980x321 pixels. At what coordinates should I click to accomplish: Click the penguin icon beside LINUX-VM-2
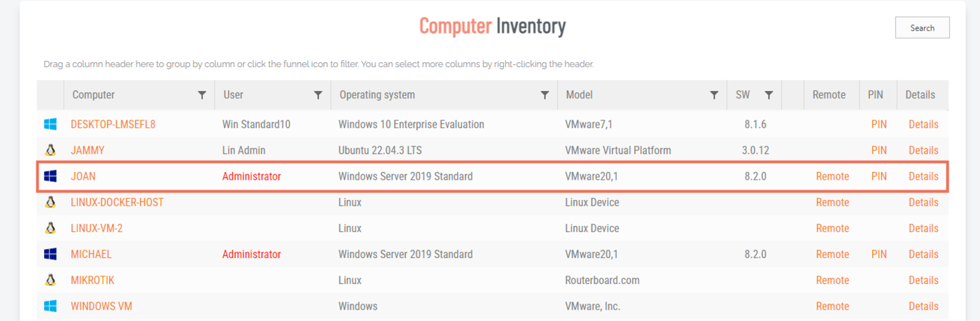point(50,228)
